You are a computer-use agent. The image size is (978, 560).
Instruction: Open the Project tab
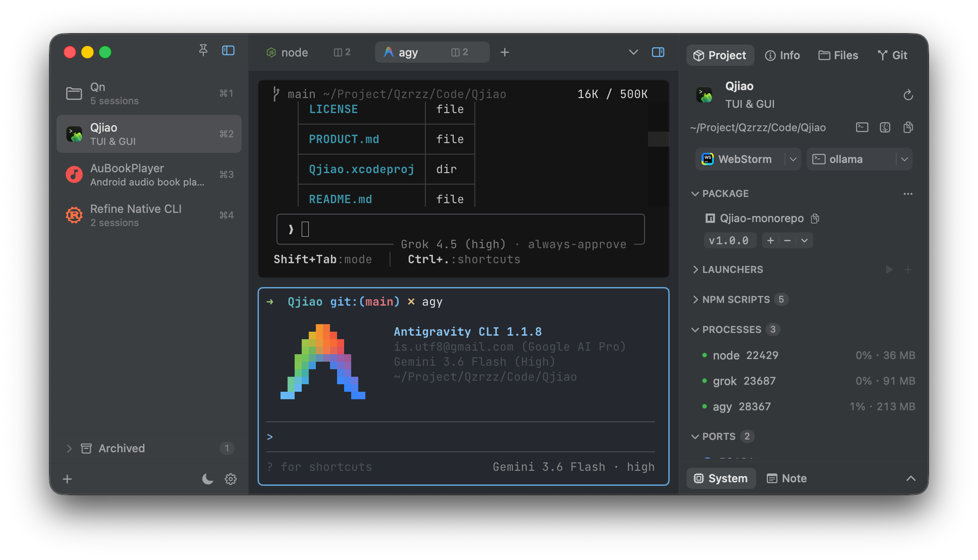pos(720,55)
